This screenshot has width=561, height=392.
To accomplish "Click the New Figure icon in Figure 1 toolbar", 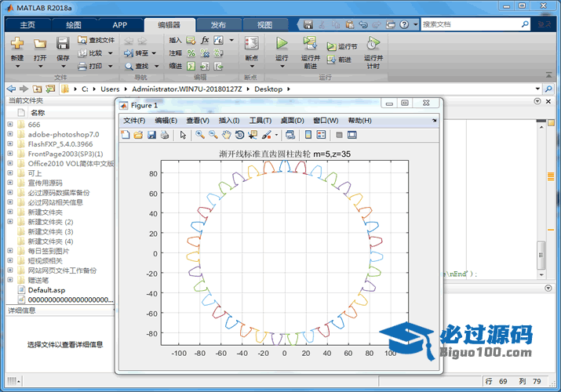I will click(126, 135).
